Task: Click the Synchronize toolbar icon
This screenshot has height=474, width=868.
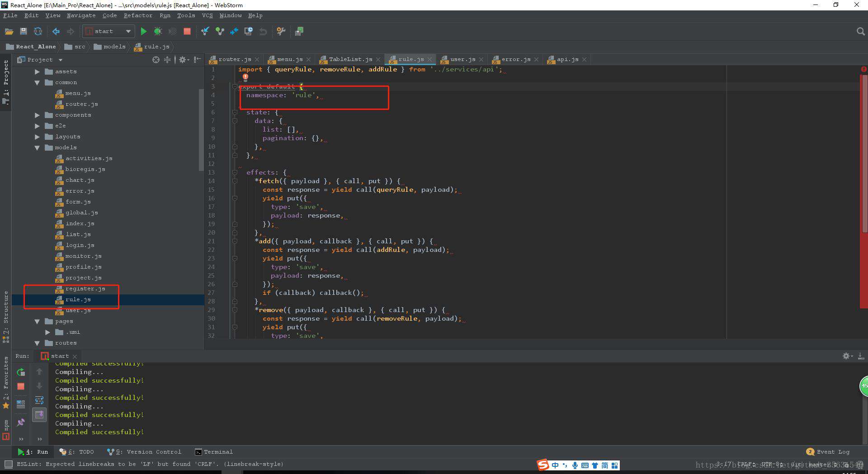Action: point(38,31)
